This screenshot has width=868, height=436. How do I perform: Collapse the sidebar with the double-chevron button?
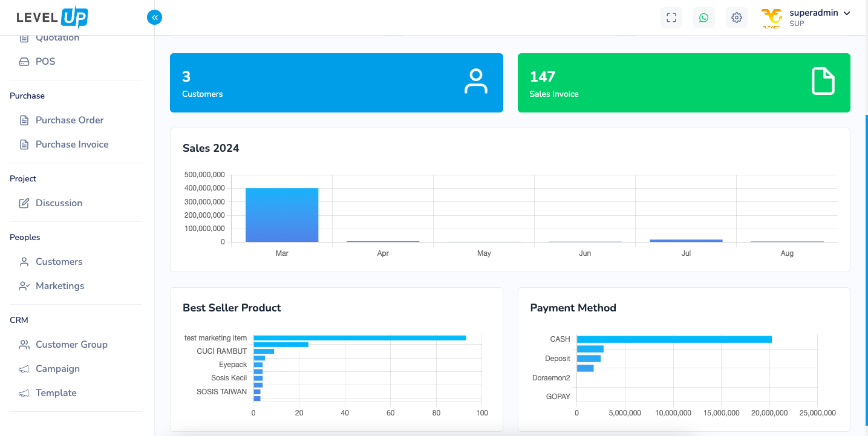(155, 18)
